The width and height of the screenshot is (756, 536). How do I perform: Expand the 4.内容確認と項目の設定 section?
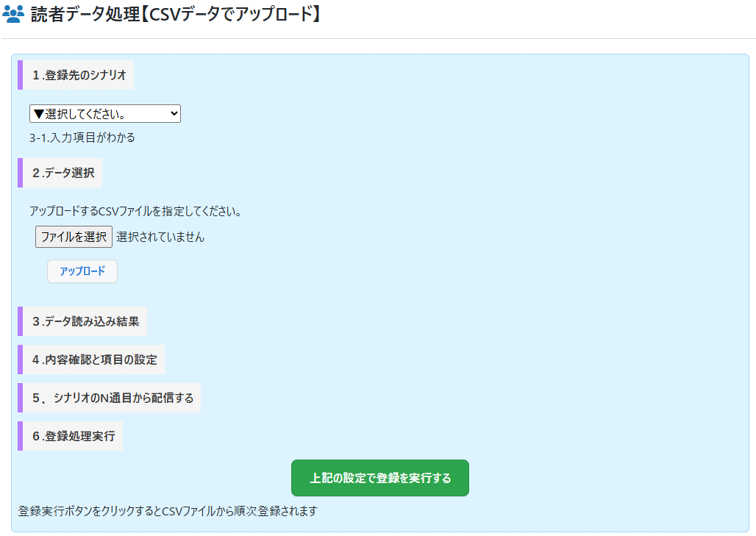point(94,360)
